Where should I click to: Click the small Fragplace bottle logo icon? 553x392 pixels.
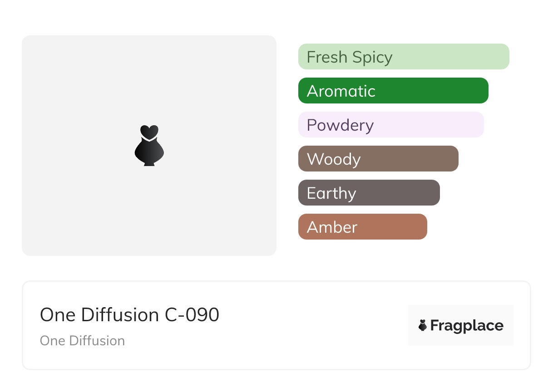pos(423,325)
